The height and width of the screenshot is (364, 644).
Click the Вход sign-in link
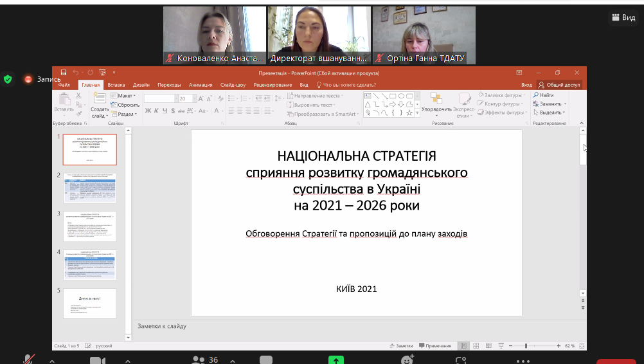tap(526, 85)
